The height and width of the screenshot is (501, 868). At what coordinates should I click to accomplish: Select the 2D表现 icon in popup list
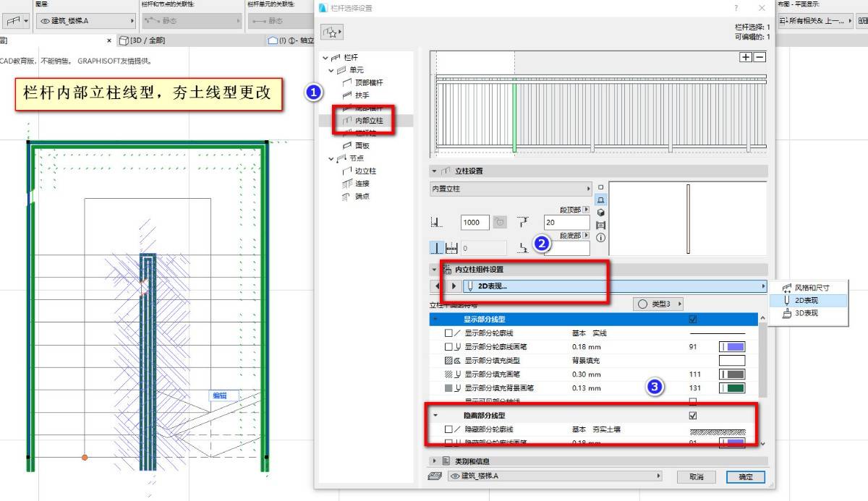click(787, 300)
